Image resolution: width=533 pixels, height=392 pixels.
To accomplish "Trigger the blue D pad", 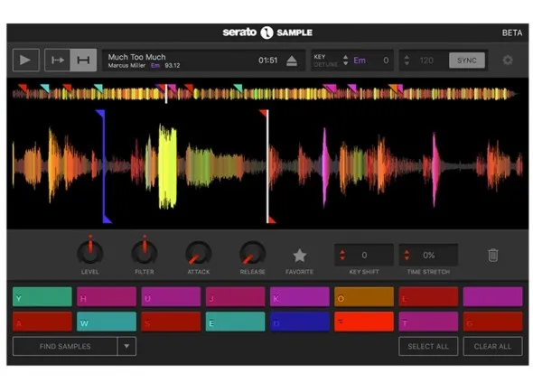I will (x=299, y=322).
